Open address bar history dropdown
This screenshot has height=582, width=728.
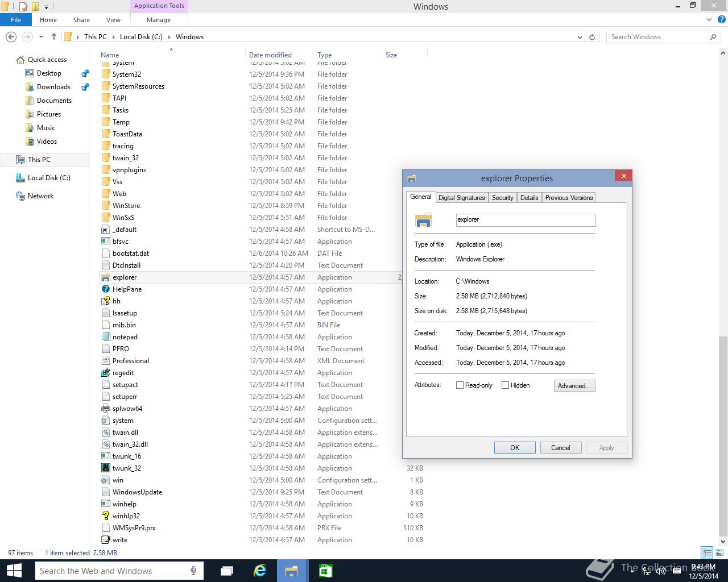580,37
